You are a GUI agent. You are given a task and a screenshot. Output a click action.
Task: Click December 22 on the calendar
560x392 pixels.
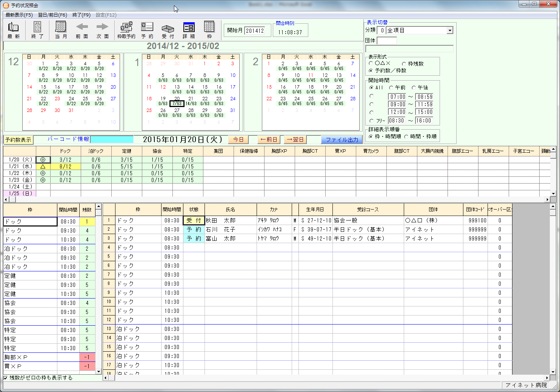click(x=43, y=101)
